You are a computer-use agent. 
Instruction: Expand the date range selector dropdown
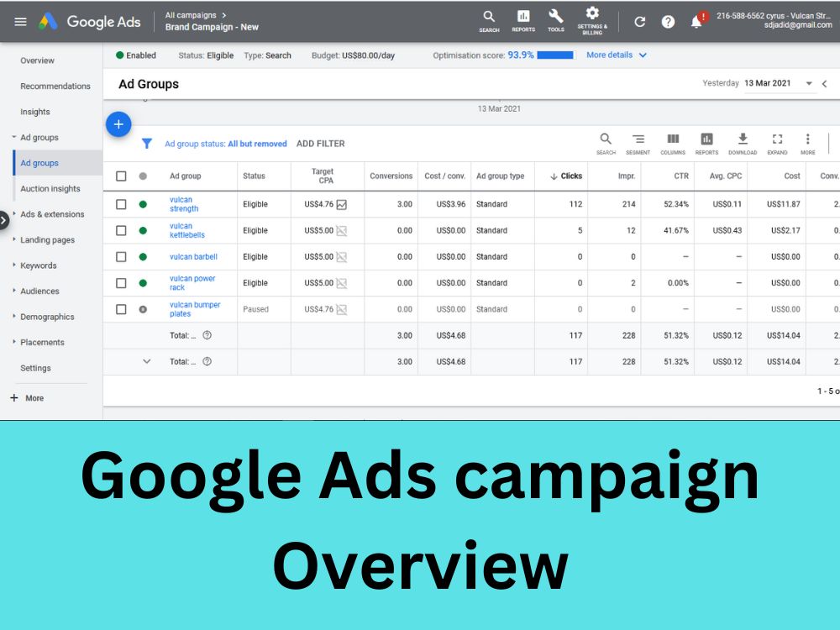coord(807,83)
